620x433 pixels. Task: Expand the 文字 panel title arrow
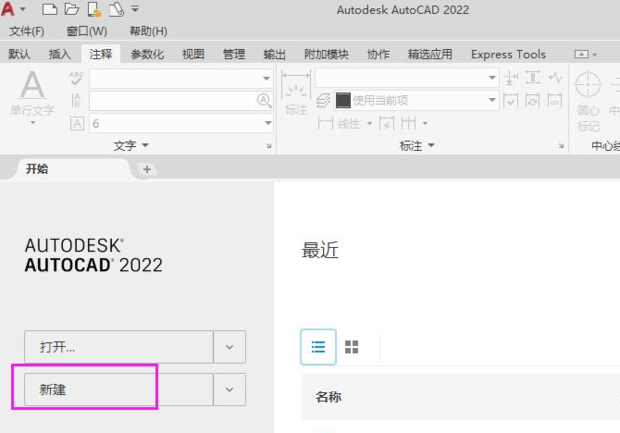coord(145,146)
